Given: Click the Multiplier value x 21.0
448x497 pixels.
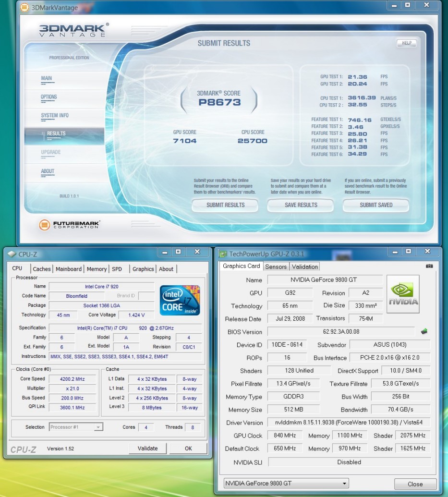Looking at the screenshot, I should tap(73, 388).
